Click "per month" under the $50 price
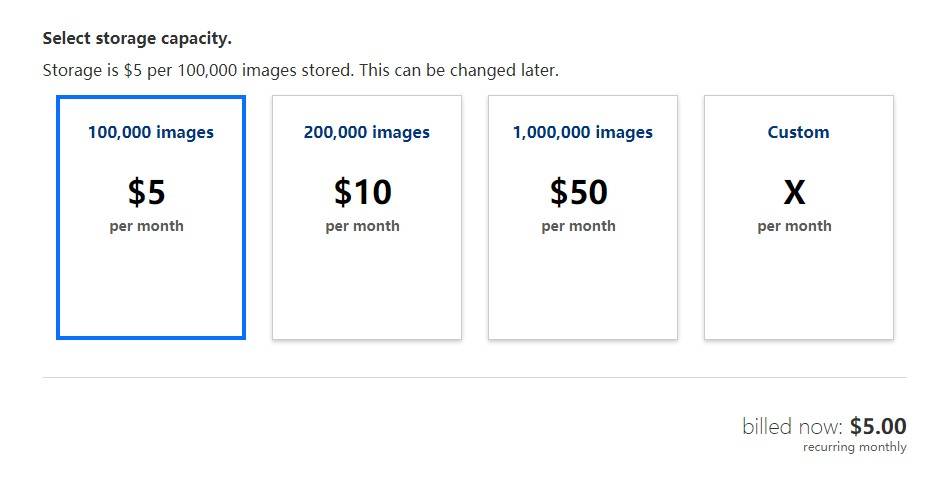Image resolution: width=930 pixels, height=482 pixels. point(578,226)
